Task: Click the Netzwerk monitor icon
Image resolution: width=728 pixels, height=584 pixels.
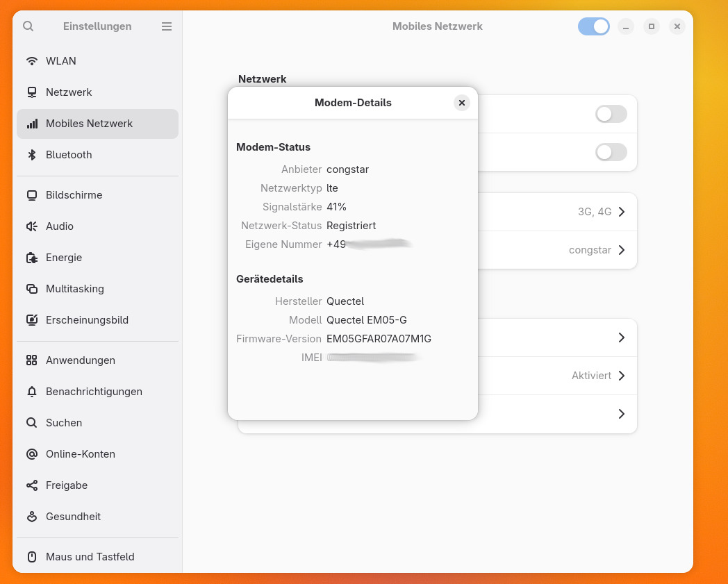Action: point(31,92)
